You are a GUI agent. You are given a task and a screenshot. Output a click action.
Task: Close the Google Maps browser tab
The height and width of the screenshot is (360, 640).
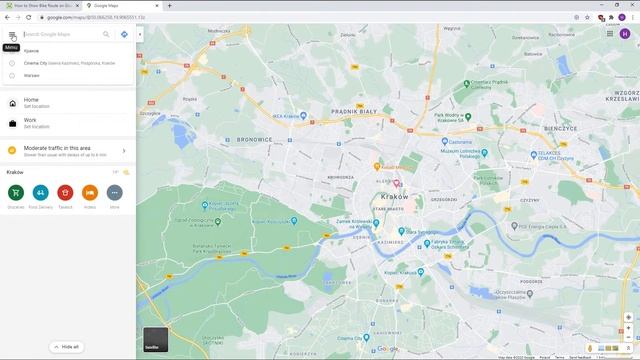click(x=157, y=6)
